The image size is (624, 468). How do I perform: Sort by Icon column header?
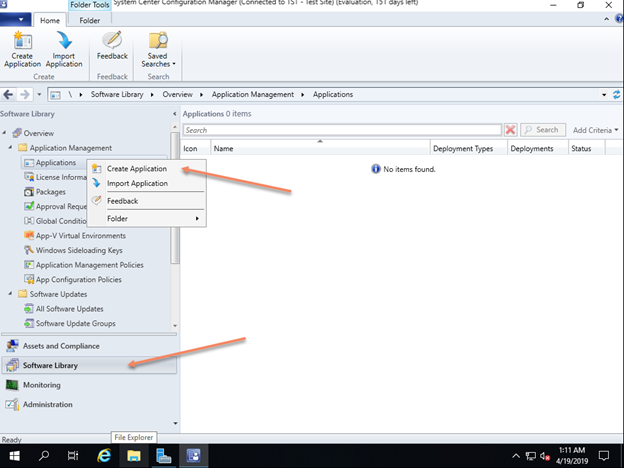(x=195, y=148)
